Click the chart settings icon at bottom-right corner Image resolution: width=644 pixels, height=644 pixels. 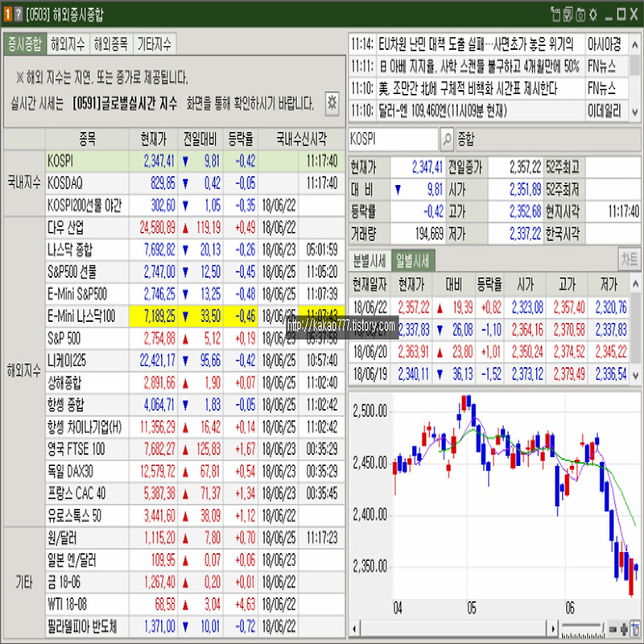coord(636,629)
